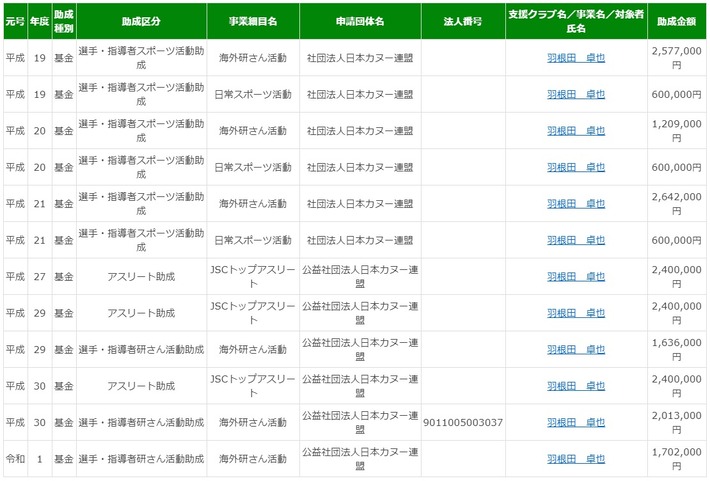Screen dimensions: 710x481
Task: Open 羽根田 卓也 link in 平成29 JSCトップアスリート row
Action: [576, 313]
